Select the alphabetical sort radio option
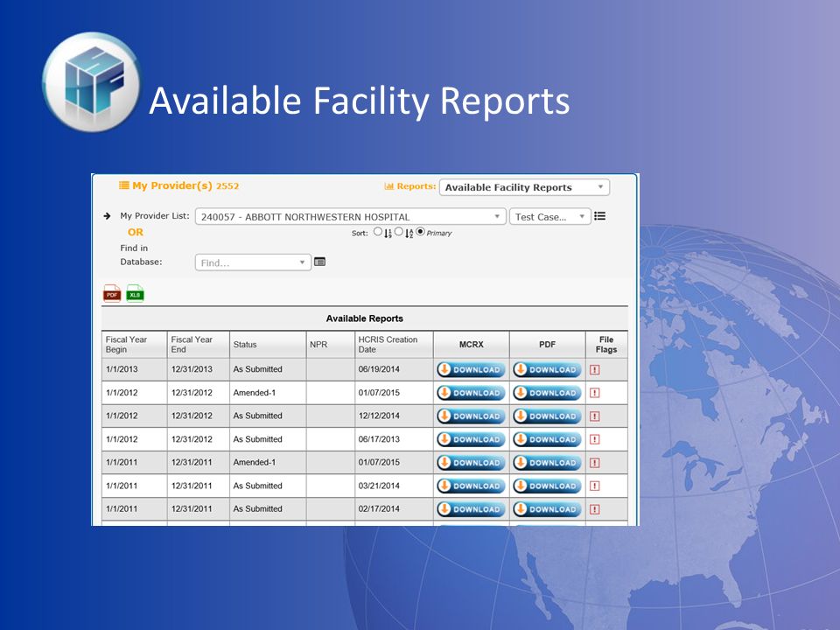The height and width of the screenshot is (630, 840). click(399, 232)
